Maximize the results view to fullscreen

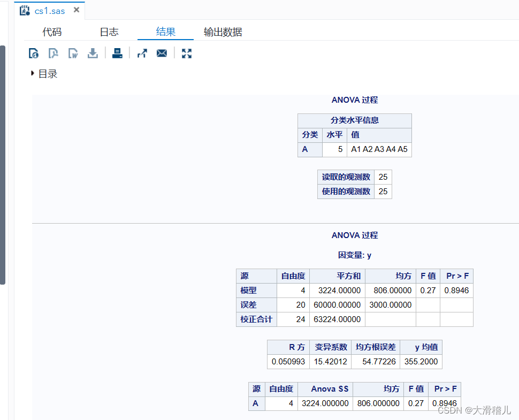pyautogui.click(x=186, y=53)
